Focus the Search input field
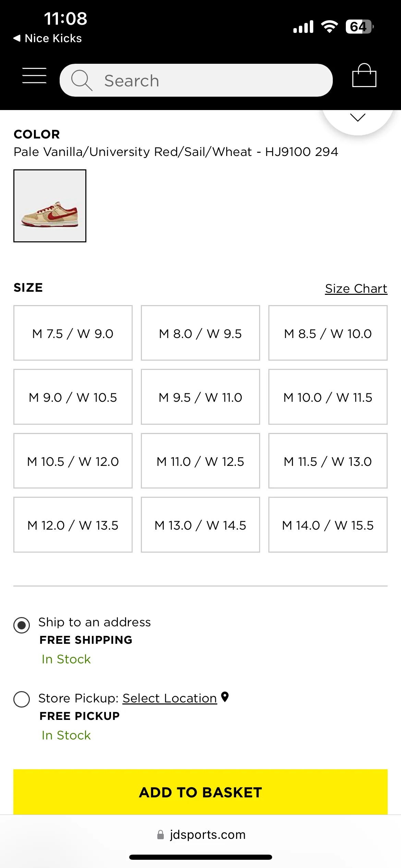The height and width of the screenshot is (868, 401). pos(196,80)
